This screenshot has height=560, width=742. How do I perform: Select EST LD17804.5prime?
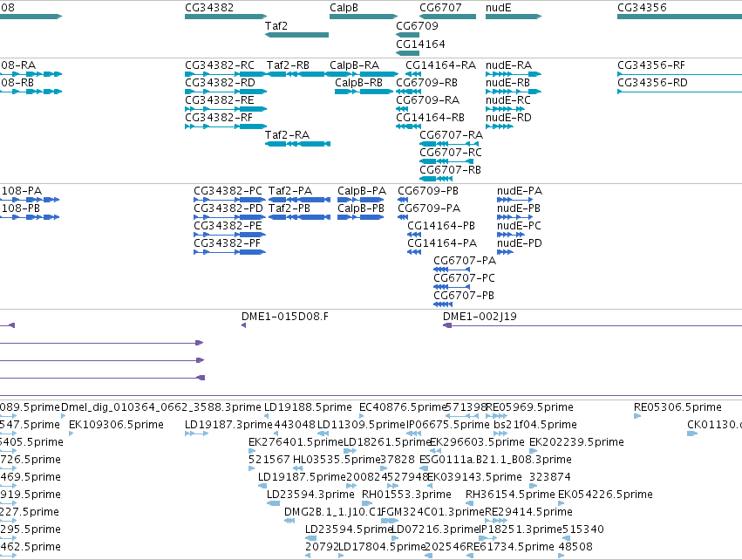[x=383, y=548]
